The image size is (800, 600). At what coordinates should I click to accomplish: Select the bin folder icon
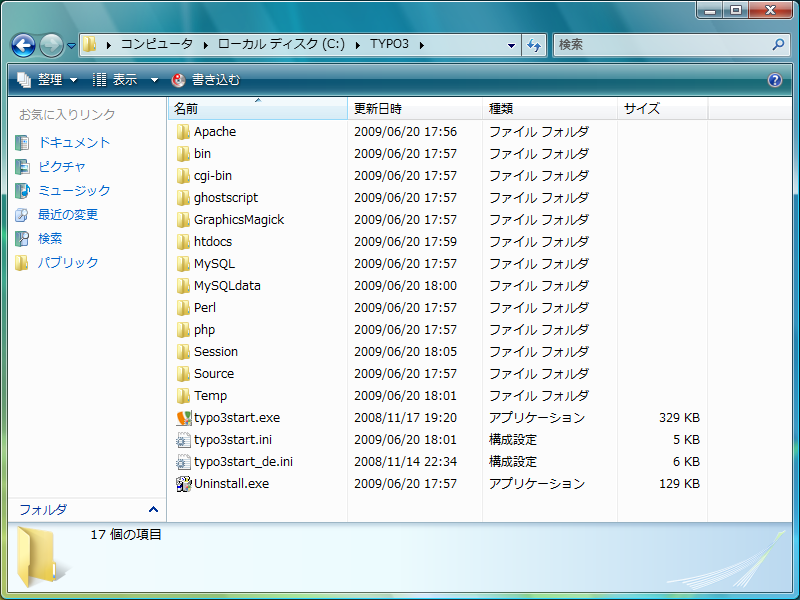pos(183,154)
